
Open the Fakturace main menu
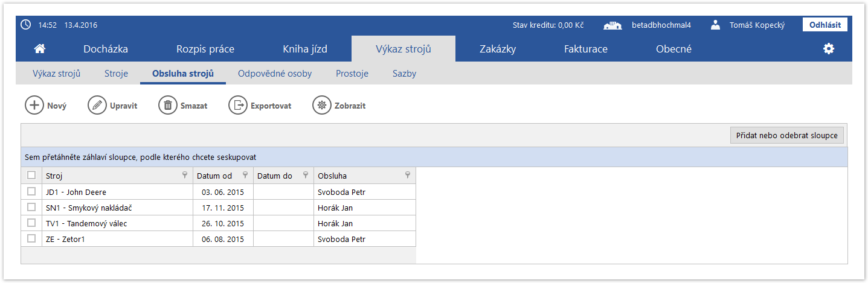click(586, 49)
